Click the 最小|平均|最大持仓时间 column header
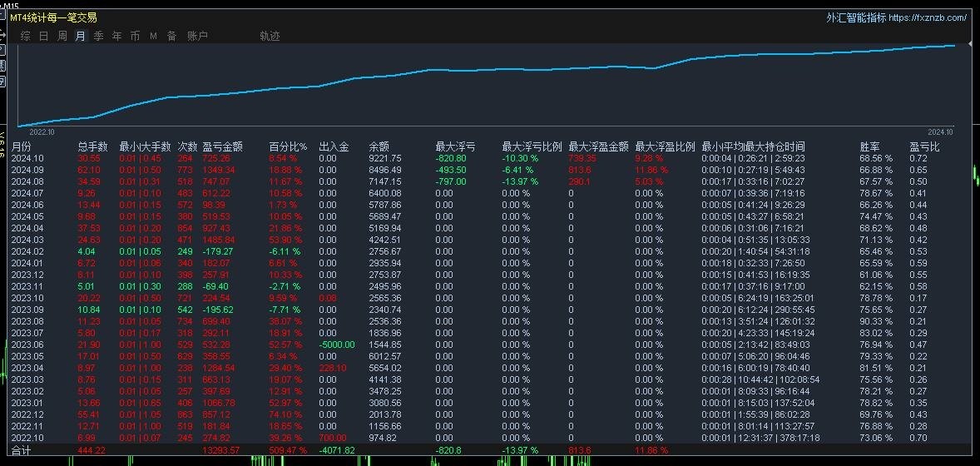Viewport: 980px width, 466px height. pyautogui.click(x=753, y=147)
